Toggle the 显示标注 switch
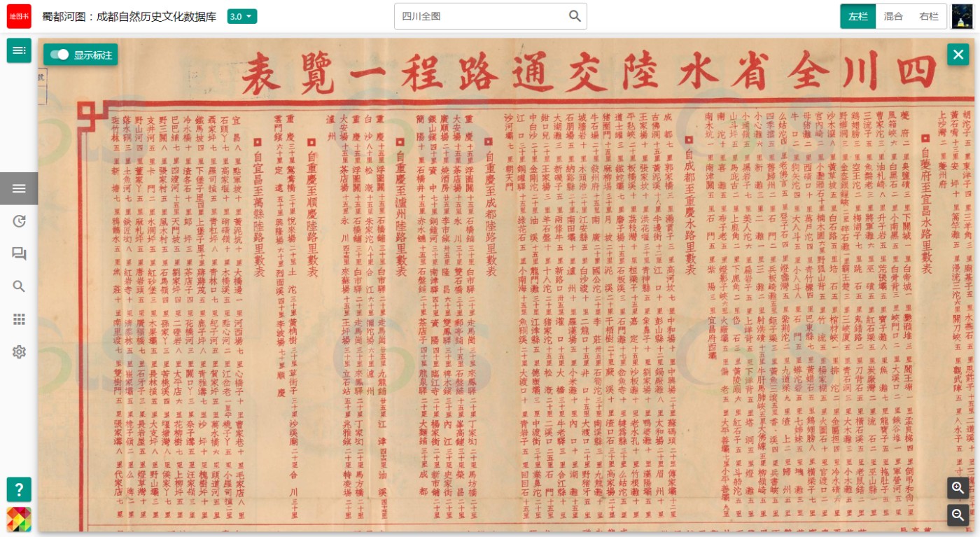This screenshot has width=980, height=537. coord(59,55)
